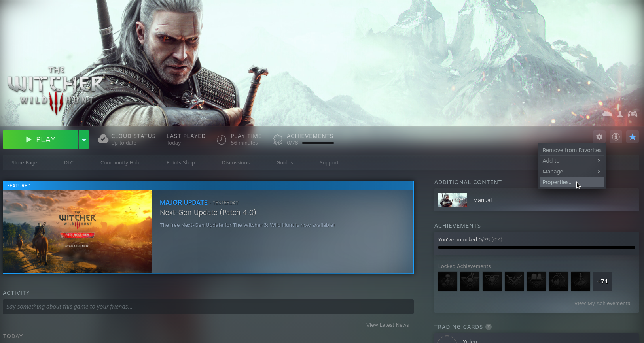Expand the Play button dropdown arrow
This screenshot has width=644, height=343.
tap(84, 139)
